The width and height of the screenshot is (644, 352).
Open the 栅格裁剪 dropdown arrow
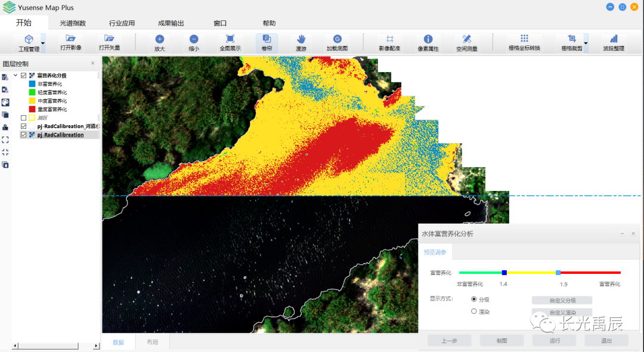[586, 43]
